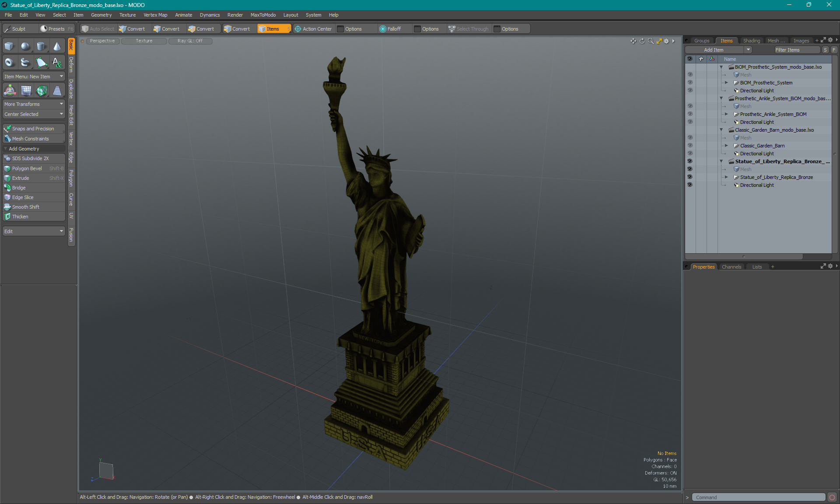The height and width of the screenshot is (504, 840).
Task: Select the Torus primitive tool
Action: (x=9, y=63)
